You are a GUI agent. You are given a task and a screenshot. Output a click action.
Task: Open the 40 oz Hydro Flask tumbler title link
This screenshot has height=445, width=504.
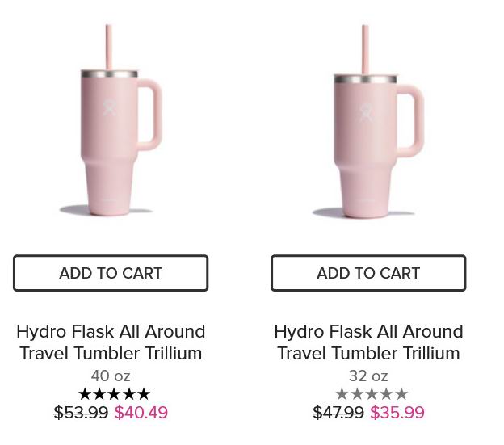[111, 342]
